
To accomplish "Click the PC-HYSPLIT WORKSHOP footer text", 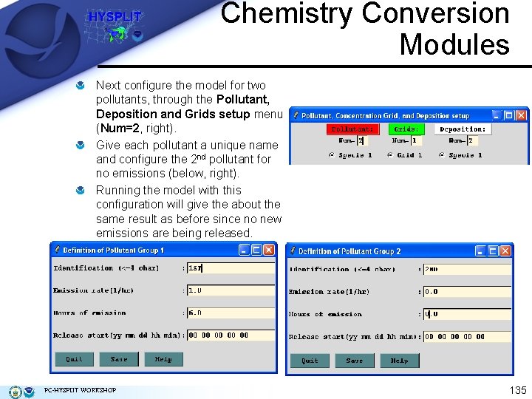I will 80,390.
